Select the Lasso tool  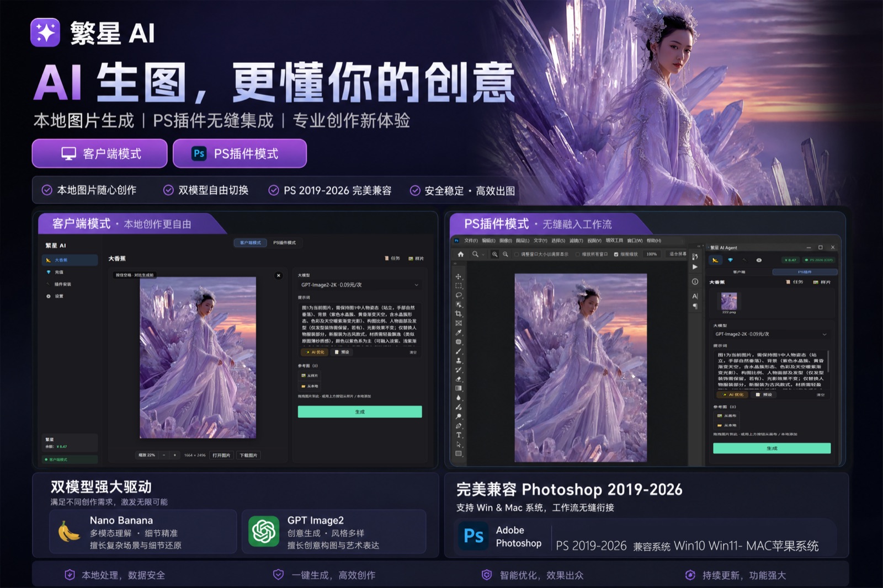pos(458,295)
